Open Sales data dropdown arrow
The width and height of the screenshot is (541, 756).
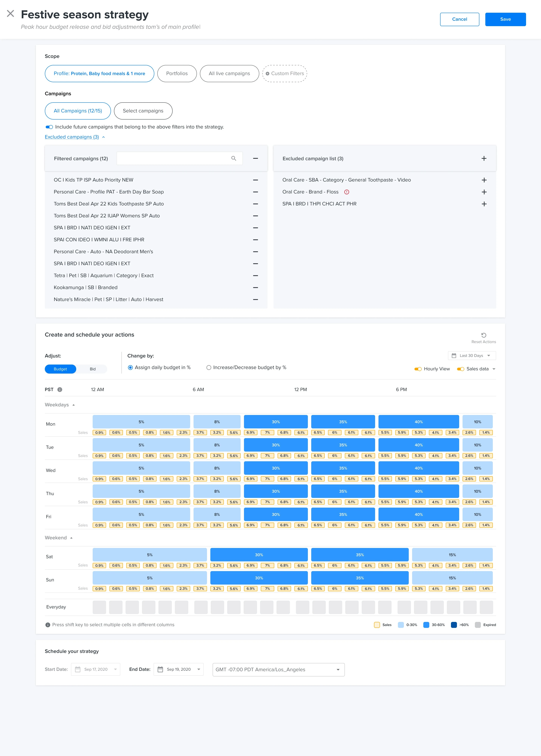click(494, 369)
